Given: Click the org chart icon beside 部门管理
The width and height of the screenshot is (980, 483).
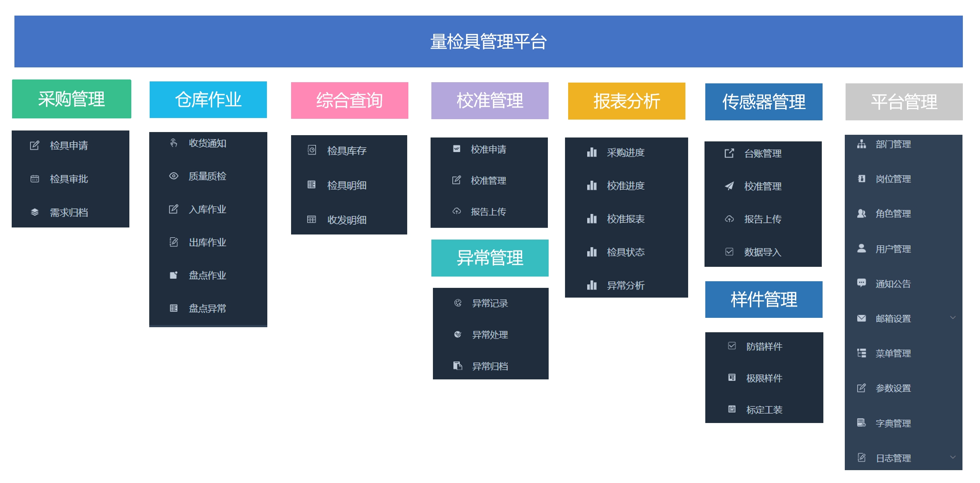Looking at the screenshot, I should click(862, 144).
